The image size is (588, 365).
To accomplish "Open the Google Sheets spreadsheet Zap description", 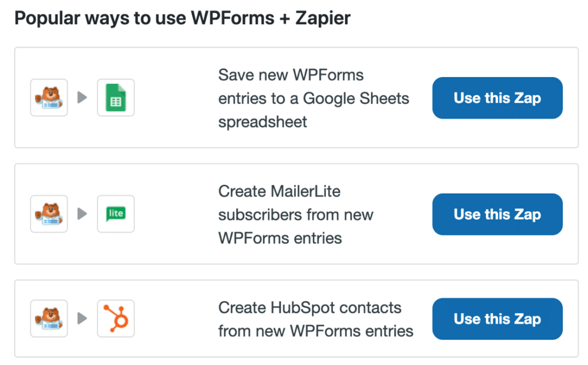I will 314,98.
